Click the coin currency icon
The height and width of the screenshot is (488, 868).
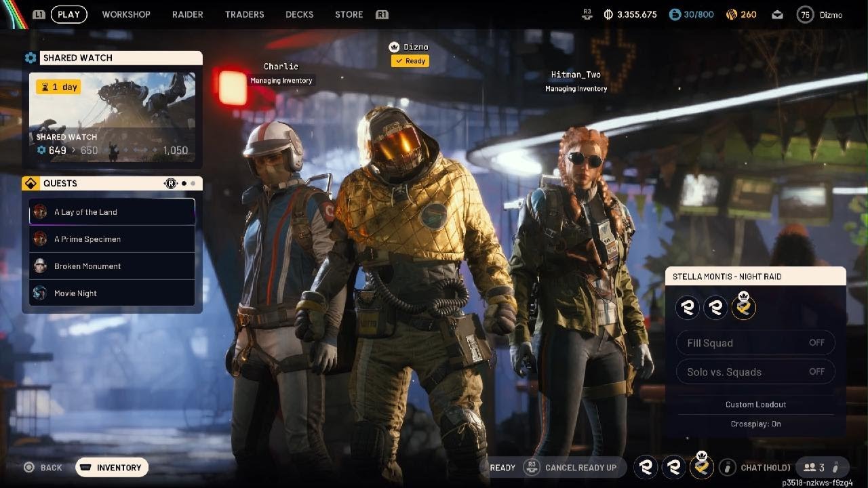(x=608, y=14)
